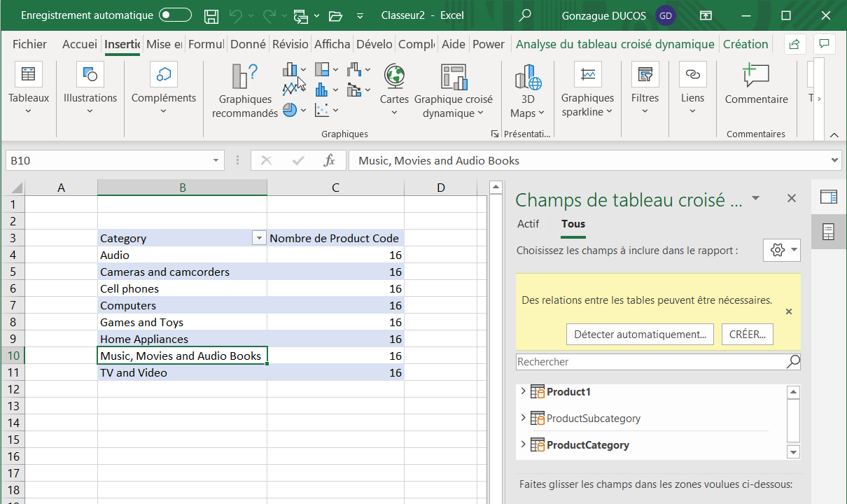This screenshot has height=504, width=847.
Task: Open the customize Quick Access dropdown arrow
Action: pyautogui.click(x=360, y=15)
